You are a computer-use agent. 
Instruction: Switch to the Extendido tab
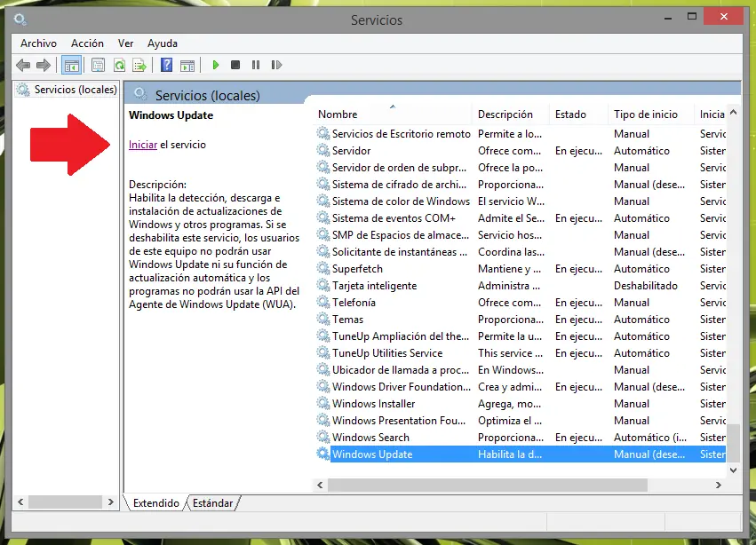pyautogui.click(x=156, y=503)
